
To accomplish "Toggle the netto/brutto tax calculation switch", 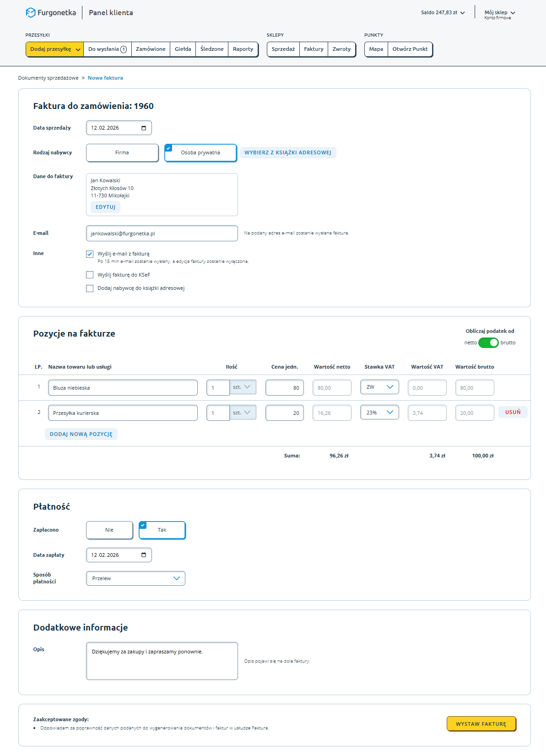I will 488,343.
